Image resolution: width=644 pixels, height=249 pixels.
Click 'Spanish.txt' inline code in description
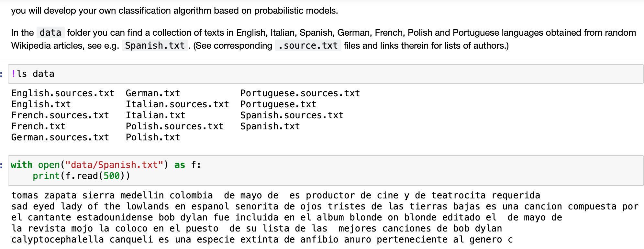[x=155, y=46]
